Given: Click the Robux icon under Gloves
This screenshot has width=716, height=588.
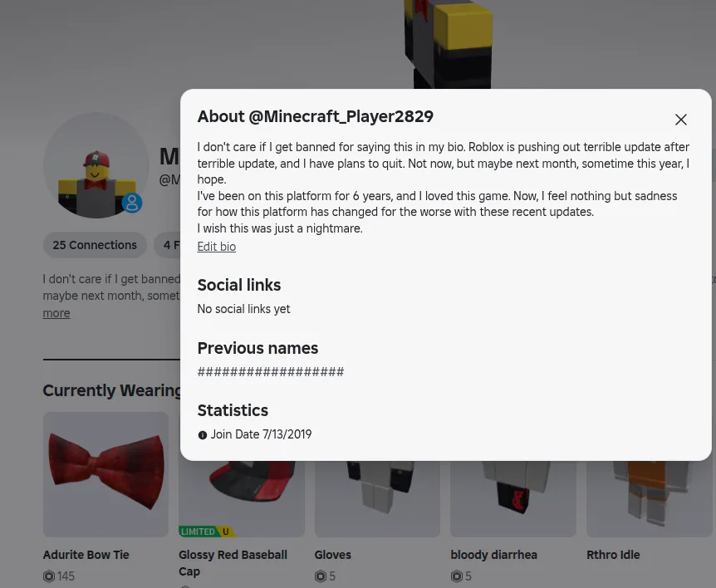Looking at the screenshot, I should [x=321, y=576].
